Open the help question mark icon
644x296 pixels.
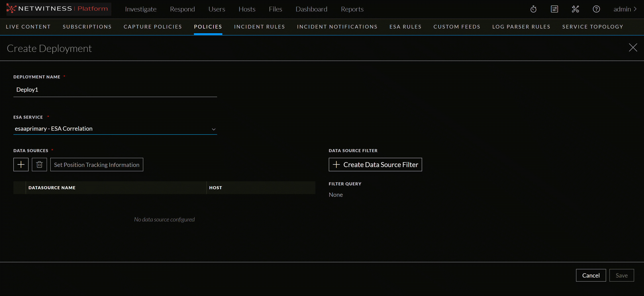click(x=596, y=9)
